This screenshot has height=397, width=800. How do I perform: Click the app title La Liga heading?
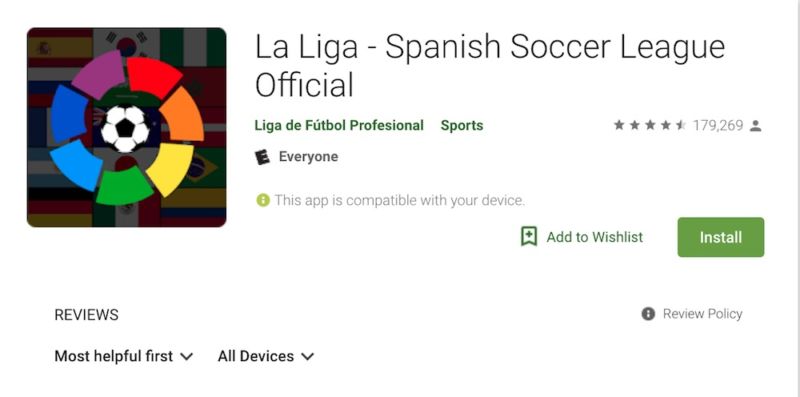coord(490,65)
